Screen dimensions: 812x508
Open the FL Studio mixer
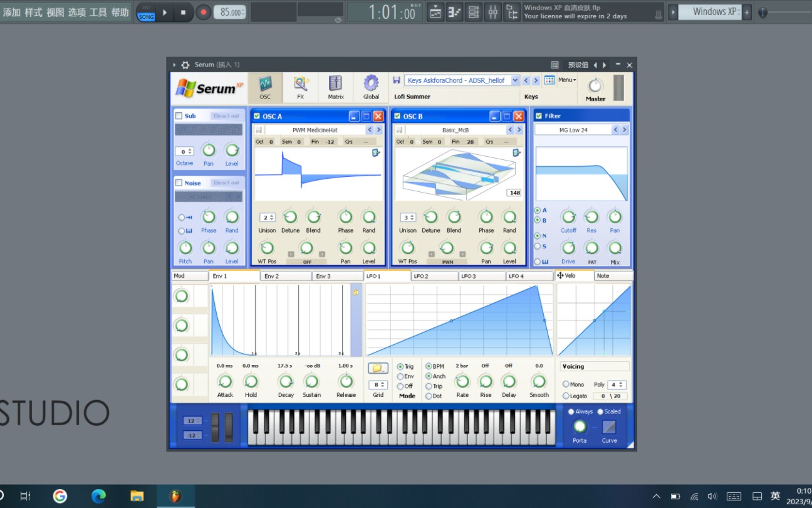pyautogui.click(x=493, y=12)
